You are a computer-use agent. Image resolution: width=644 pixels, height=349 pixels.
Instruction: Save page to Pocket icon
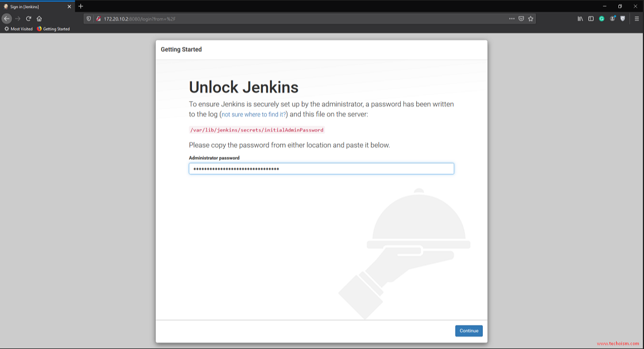click(x=521, y=18)
